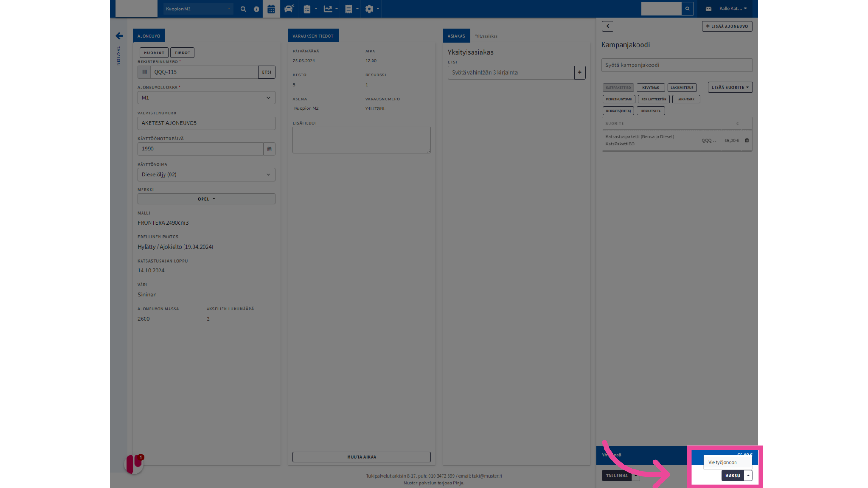Open the pink chat widget with notification badge
The width and height of the screenshot is (868, 488).
[134, 464]
